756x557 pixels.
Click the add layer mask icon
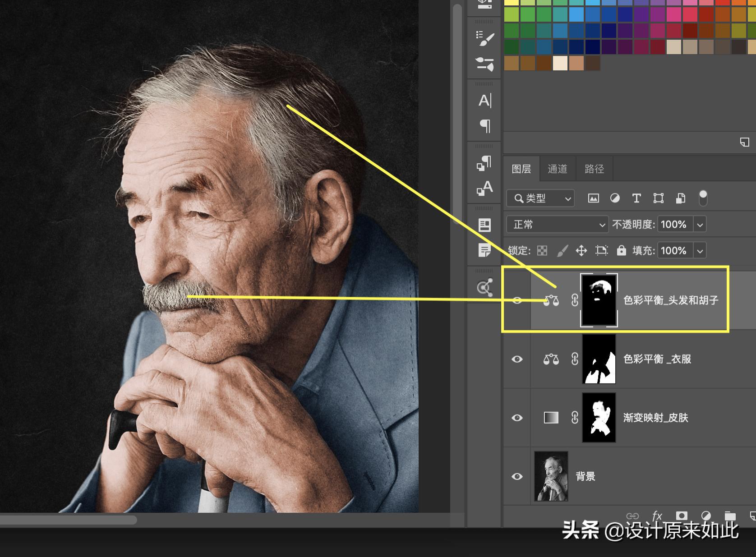[682, 516]
